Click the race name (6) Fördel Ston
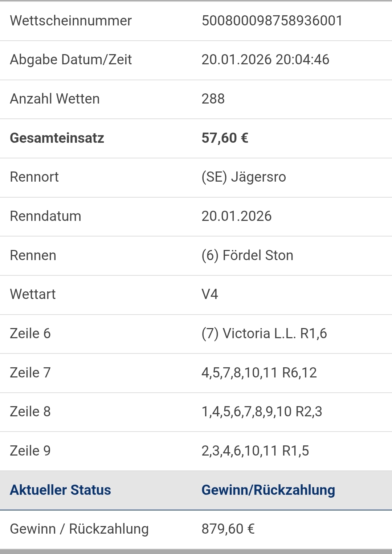Image resolution: width=392 pixels, height=554 pixels. coord(247,255)
